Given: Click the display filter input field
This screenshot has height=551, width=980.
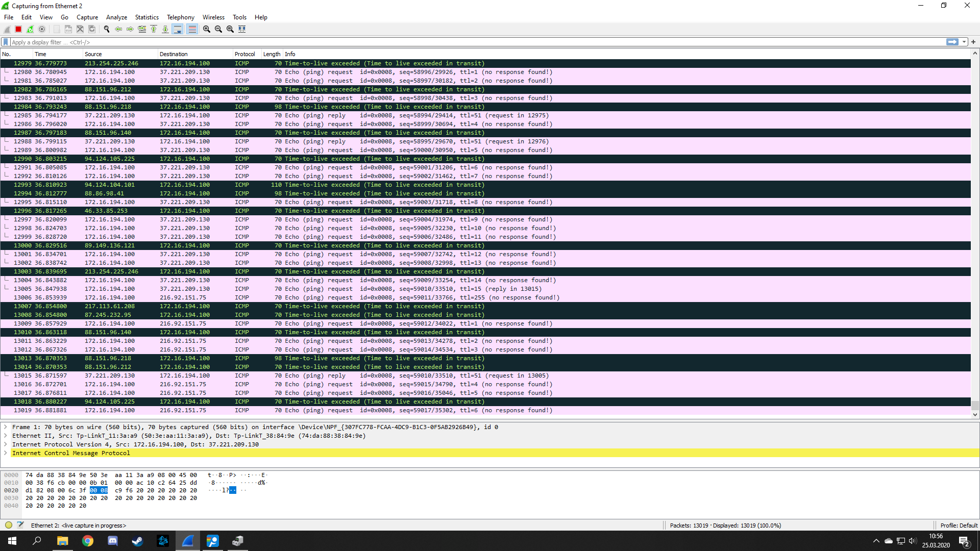Looking at the screenshot, I should click(x=459, y=42).
